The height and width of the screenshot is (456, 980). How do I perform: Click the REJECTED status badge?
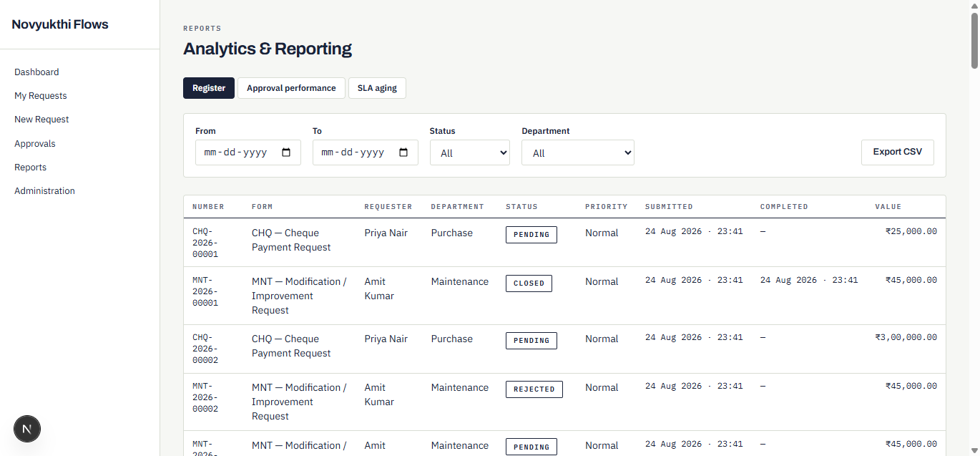click(x=534, y=389)
